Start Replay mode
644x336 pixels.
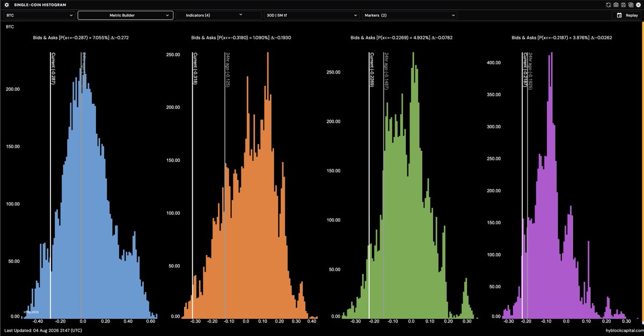(627, 16)
